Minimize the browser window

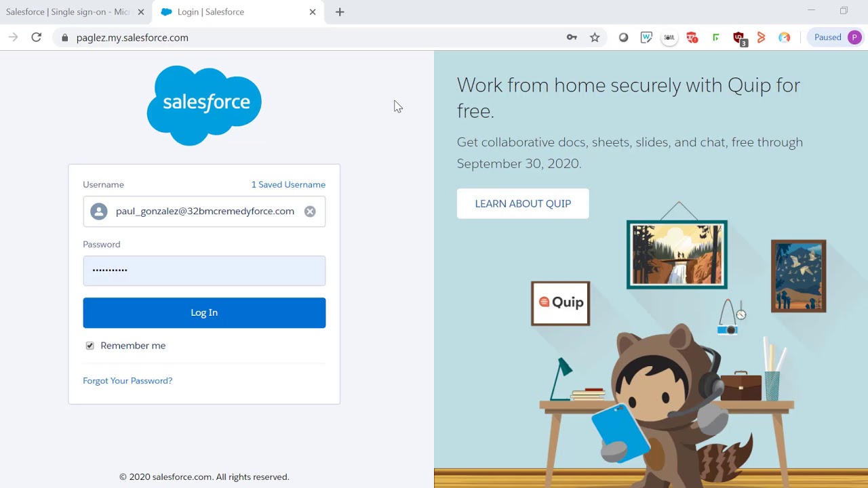pos(812,11)
